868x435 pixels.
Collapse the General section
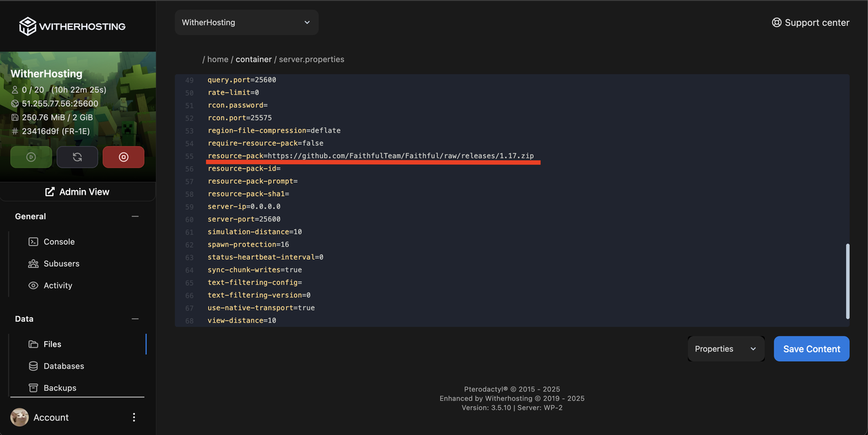(135, 216)
